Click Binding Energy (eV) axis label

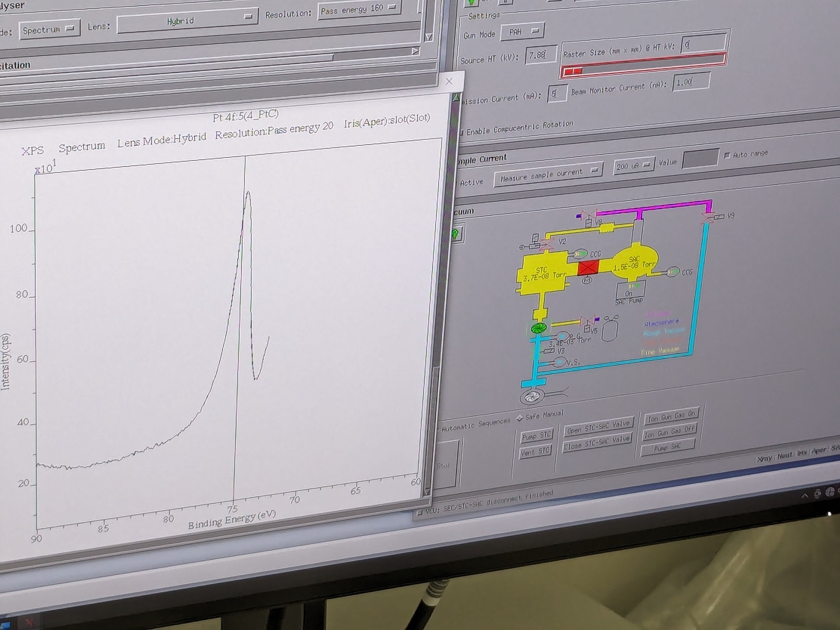(232, 520)
